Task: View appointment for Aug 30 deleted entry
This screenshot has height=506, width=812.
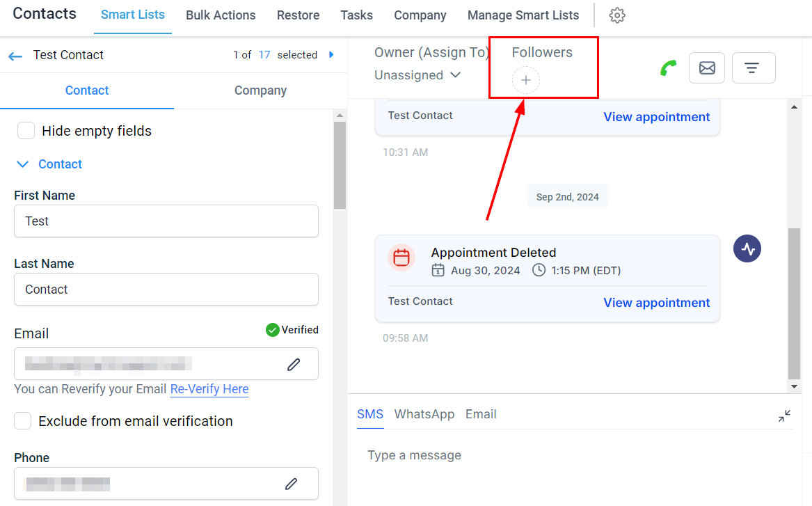Action: pyautogui.click(x=656, y=303)
